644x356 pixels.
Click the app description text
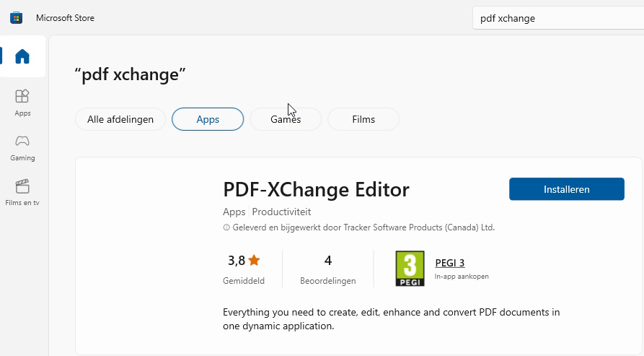391,319
